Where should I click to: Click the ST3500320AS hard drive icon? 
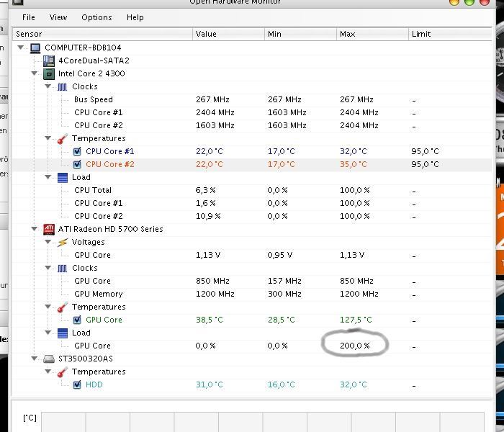(x=49, y=359)
